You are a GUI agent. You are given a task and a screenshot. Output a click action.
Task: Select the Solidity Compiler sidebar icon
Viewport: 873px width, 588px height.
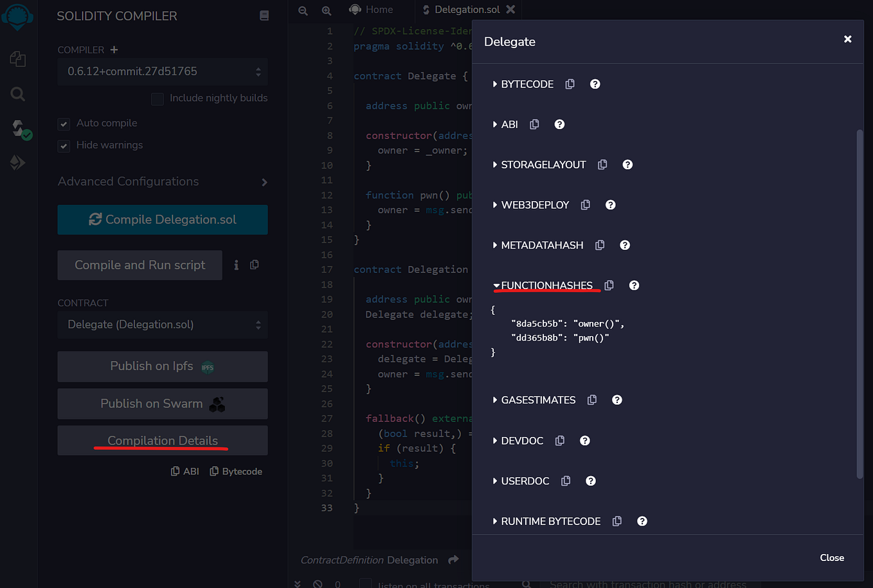(x=18, y=128)
